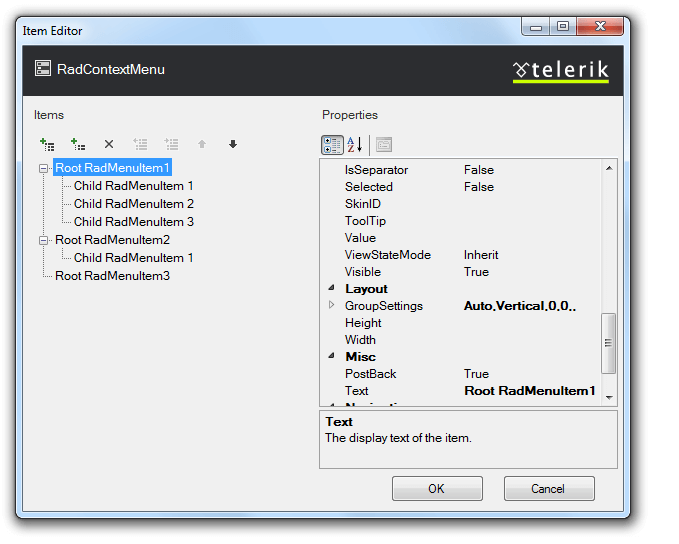Collapse the Root RadMenuItem1 tree node

(x=43, y=168)
